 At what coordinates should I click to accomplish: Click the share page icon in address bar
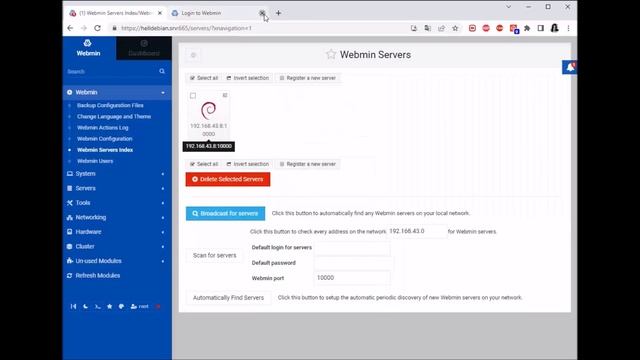click(x=441, y=28)
